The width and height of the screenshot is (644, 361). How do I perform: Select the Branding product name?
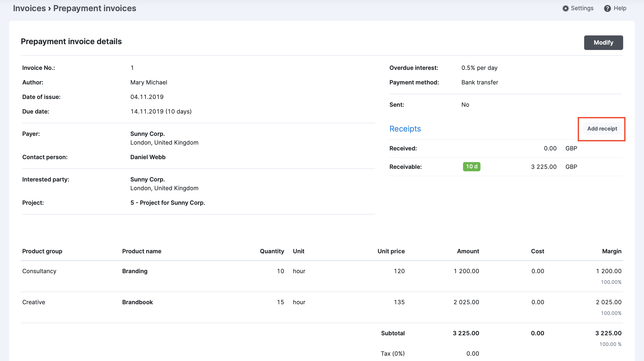click(135, 271)
